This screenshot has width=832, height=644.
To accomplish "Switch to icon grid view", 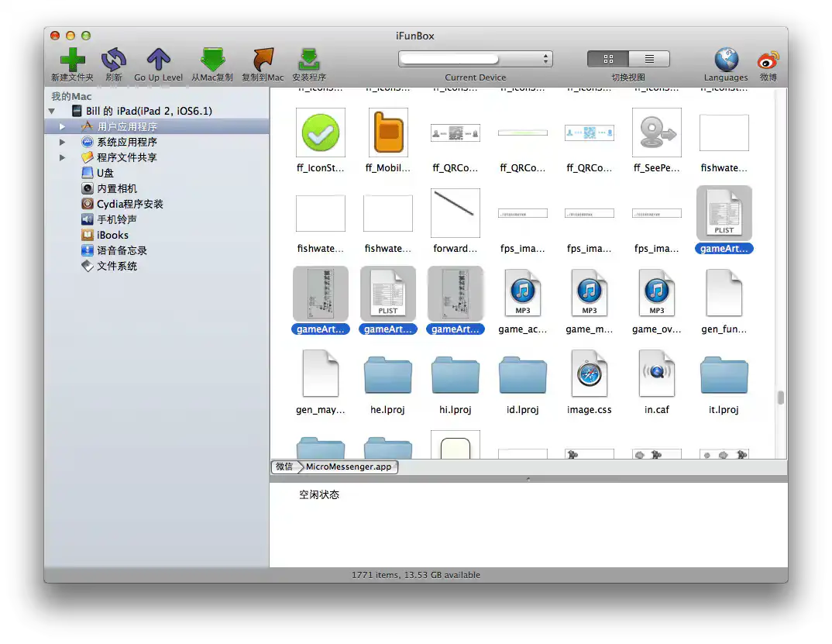I will click(x=608, y=59).
